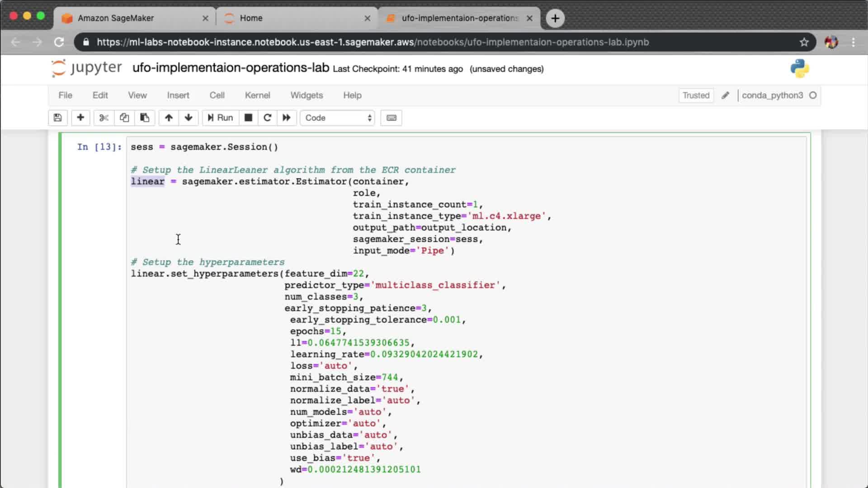Bookmark page with the star icon

coord(804,42)
